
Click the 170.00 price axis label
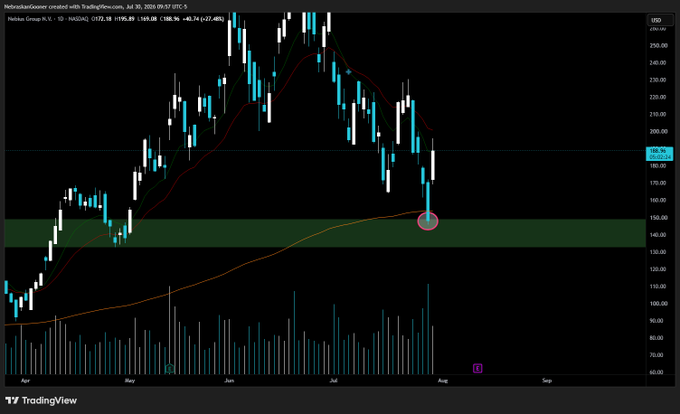coord(658,183)
